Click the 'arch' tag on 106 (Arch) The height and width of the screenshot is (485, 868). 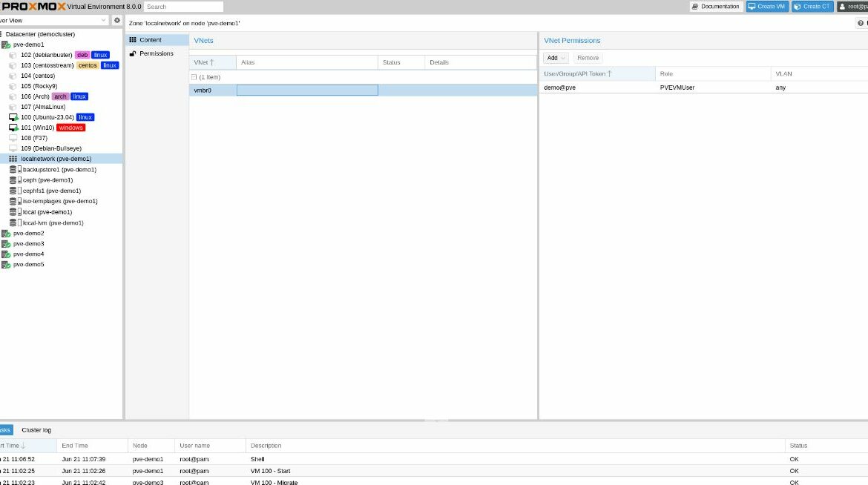[60, 97]
